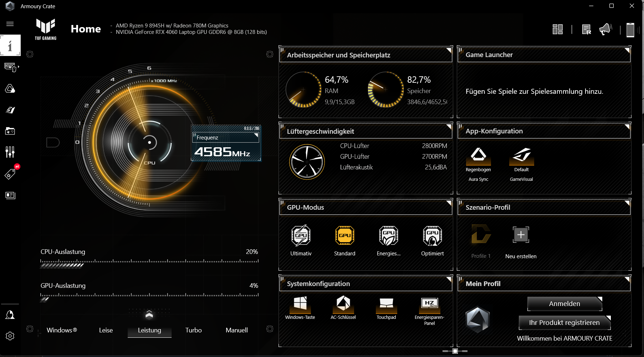
Task: Expand the Arbeitsspeicher und Speicherplatz panel corner
Action: [x=449, y=50]
